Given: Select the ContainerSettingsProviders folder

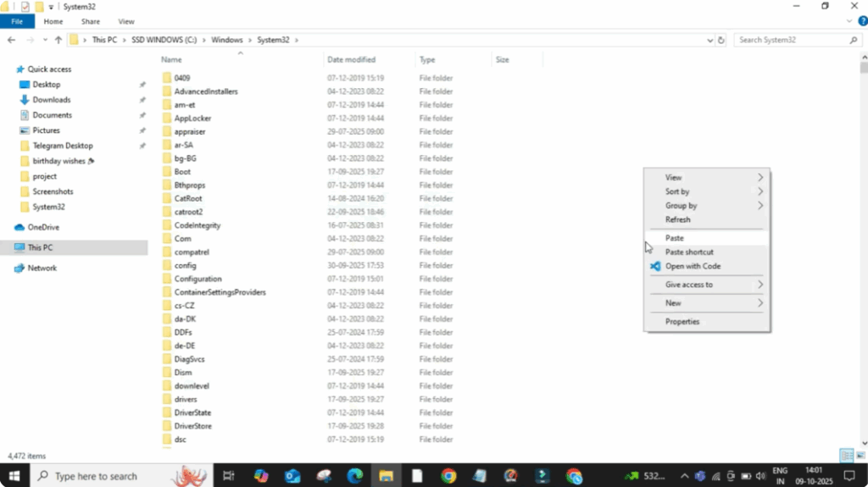Looking at the screenshot, I should point(220,292).
